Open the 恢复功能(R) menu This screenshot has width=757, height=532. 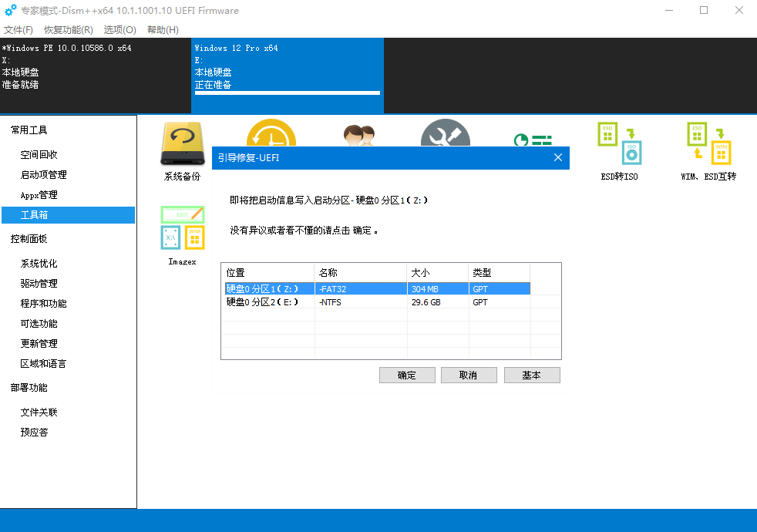click(69, 30)
